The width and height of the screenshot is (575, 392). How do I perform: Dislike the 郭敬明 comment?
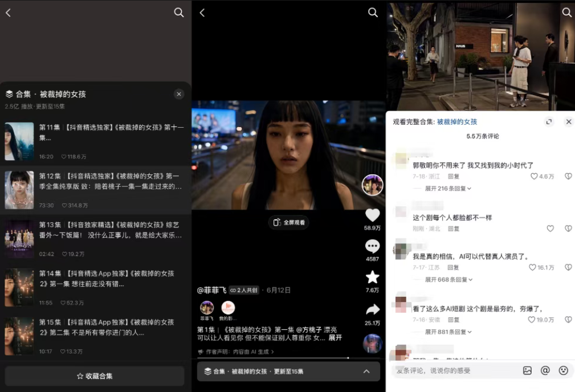coord(568,177)
